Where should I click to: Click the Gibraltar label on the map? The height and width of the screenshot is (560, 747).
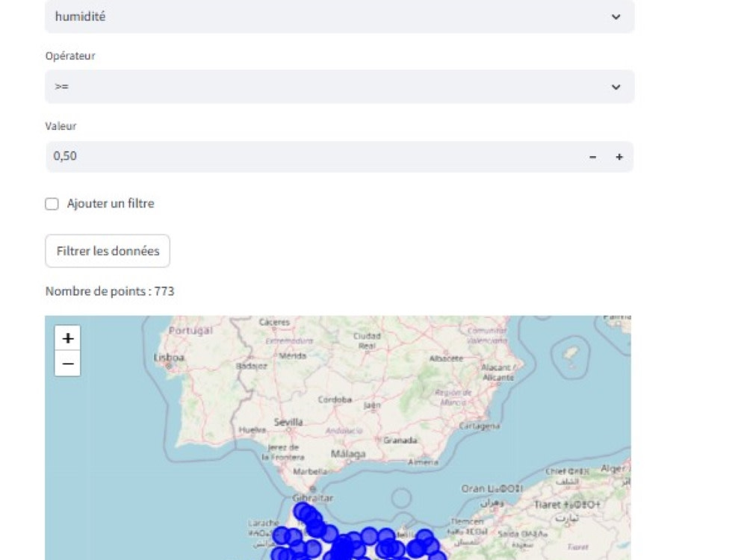[312, 497]
